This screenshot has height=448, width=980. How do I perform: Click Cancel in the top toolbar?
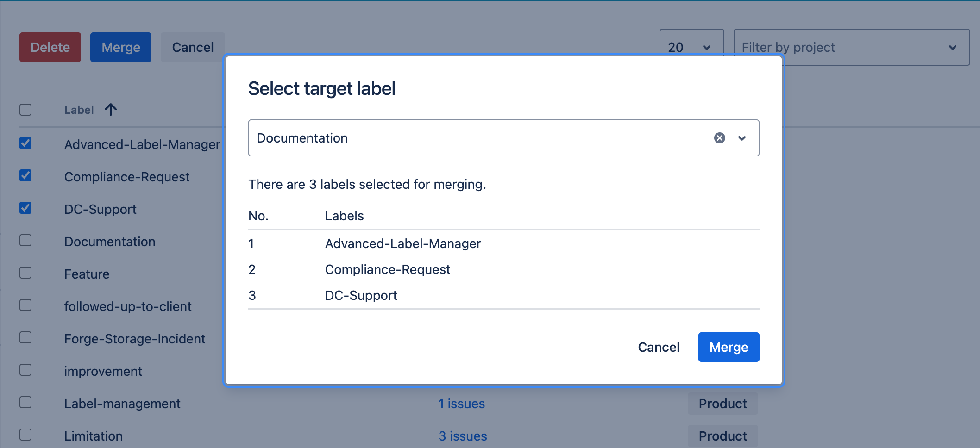[193, 47]
